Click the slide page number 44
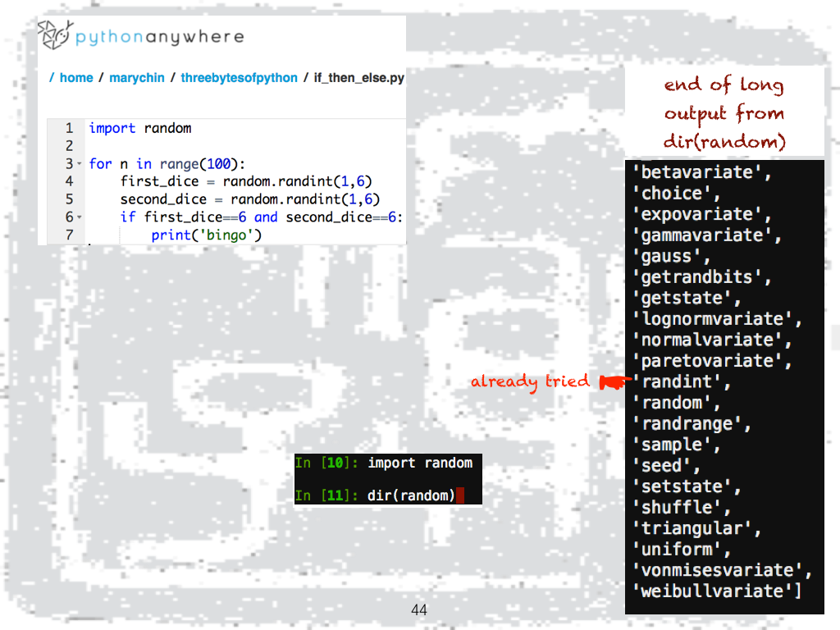The width and height of the screenshot is (840, 630). [x=419, y=609]
